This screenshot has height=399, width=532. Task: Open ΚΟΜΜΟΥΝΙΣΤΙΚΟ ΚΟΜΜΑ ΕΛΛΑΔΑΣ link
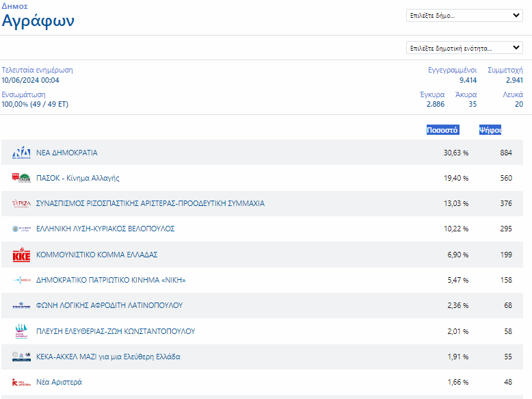coord(96,255)
